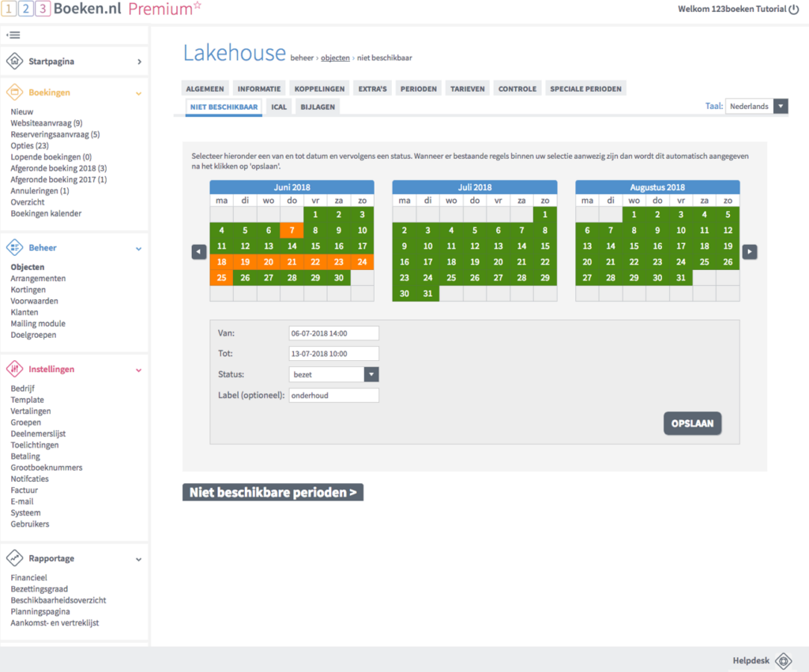The height and width of the screenshot is (672, 809).
Task: Click the objecten breadcrumb link
Action: (x=335, y=58)
